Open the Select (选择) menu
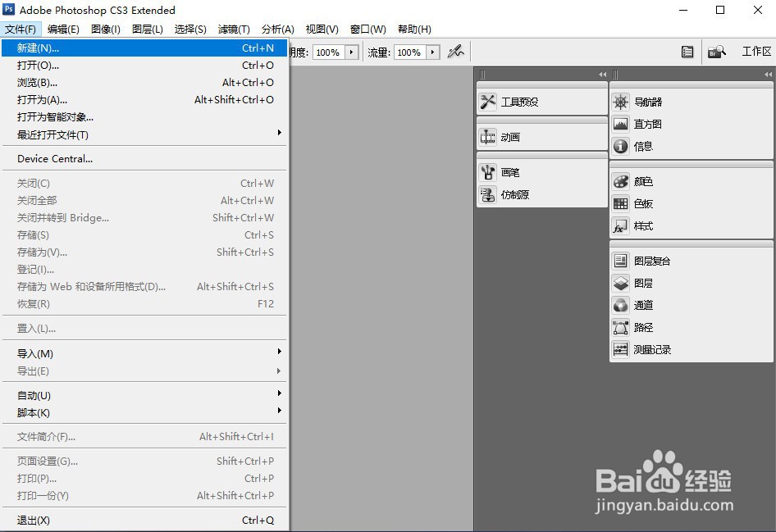 point(190,30)
